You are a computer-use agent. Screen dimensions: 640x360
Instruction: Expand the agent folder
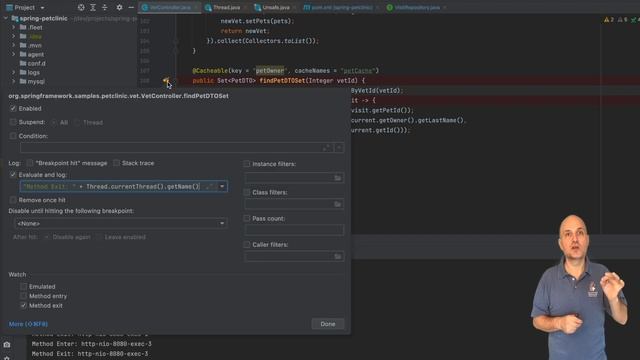pos(13,54)
